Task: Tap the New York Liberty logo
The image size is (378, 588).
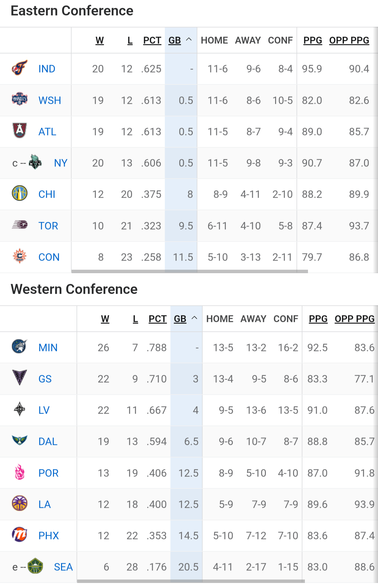Action: [35, 162]
